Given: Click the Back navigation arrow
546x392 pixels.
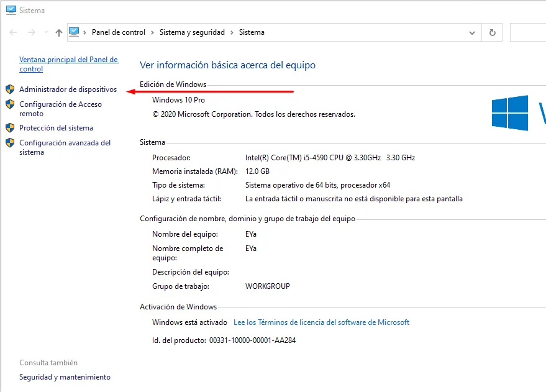Looking at the screenshot, I should pos(14,32).
